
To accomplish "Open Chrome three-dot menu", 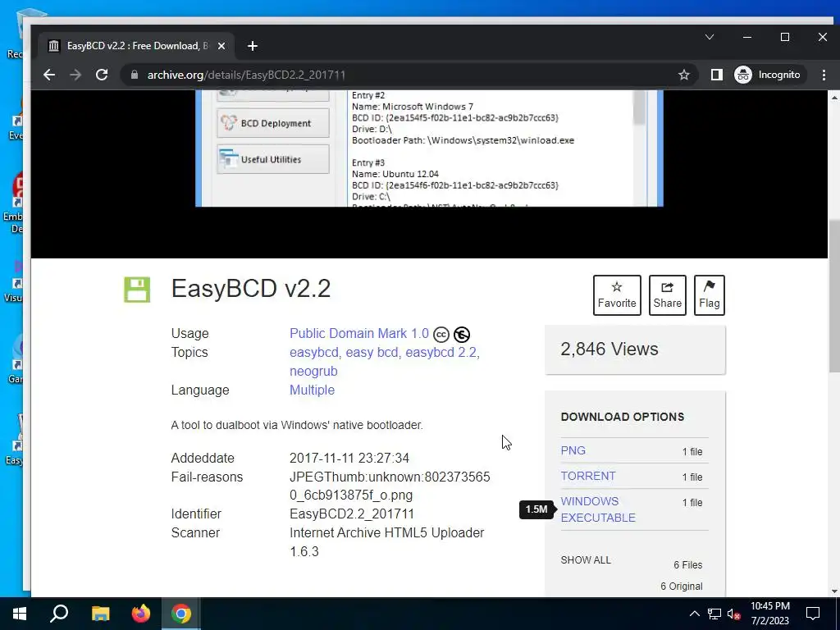I will [824, 75].
